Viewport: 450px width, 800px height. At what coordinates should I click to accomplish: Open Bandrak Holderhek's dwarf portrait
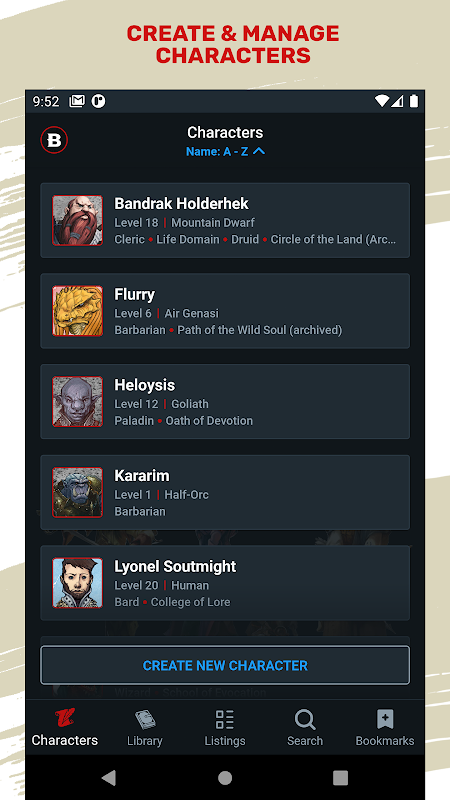tap(78, 220)
